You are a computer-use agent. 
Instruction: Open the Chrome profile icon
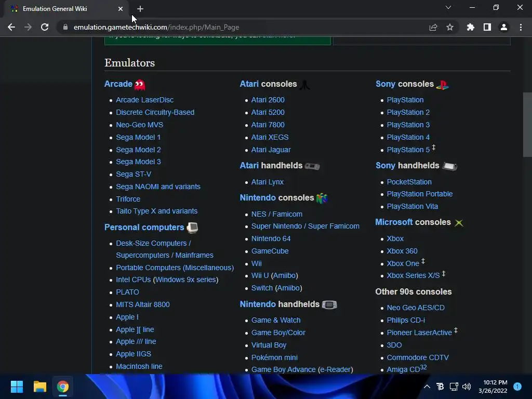[504, 27]
